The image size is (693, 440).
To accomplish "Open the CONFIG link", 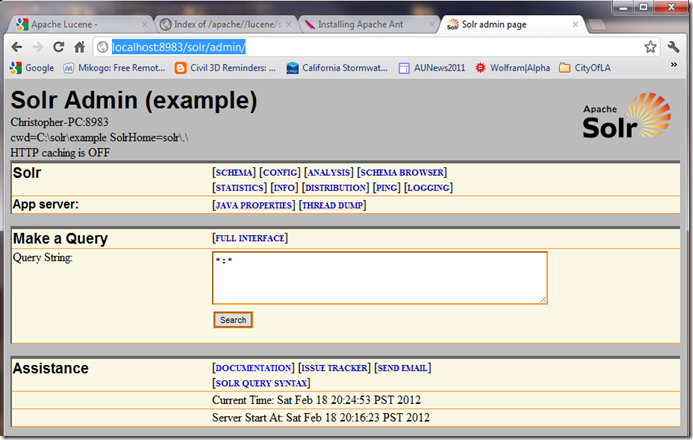I will pos(280,172).
